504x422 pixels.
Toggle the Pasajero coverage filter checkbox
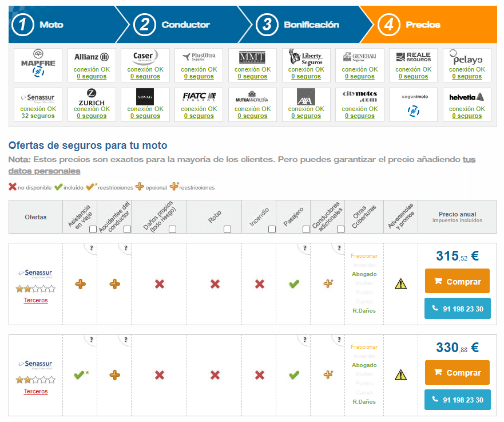(306, 229)
